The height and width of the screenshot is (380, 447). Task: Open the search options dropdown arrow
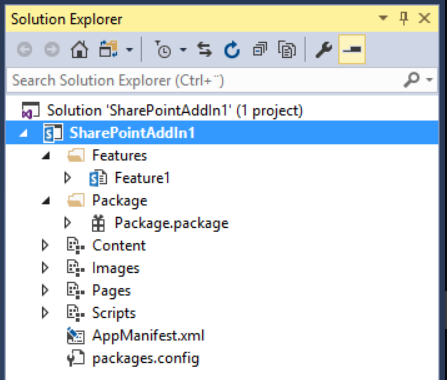[430, 80]
